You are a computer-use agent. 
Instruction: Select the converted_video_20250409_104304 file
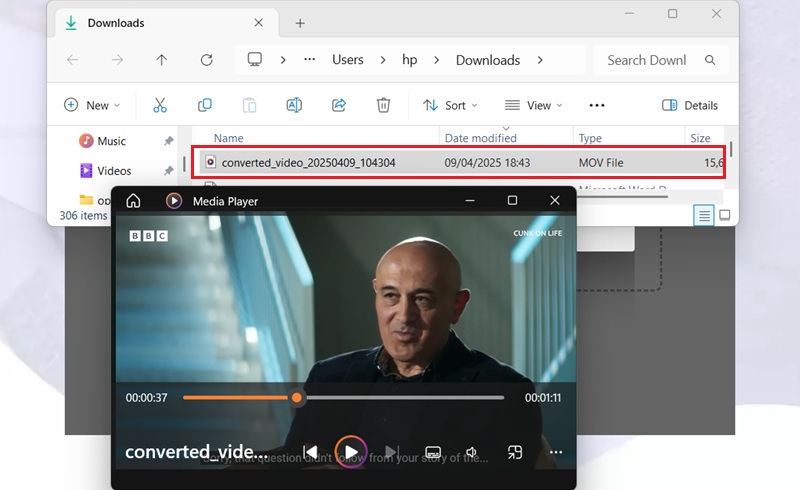coord(308,162)
